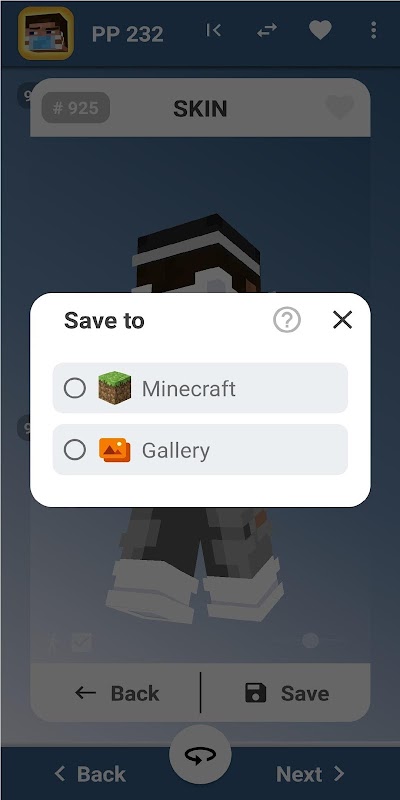Click the #925 skin number badge
Image resolution: width=400 pixels, height=800 pixels.
click(x=76, y=108)
